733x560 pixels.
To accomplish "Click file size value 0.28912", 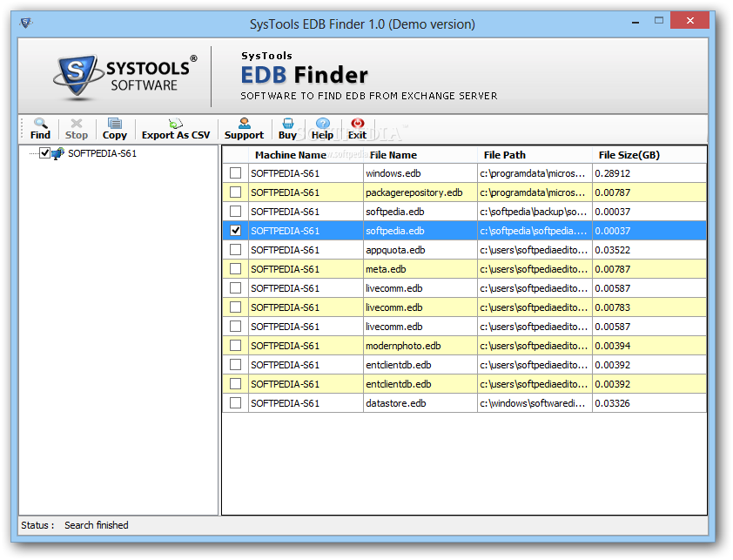I will [612, 173].
